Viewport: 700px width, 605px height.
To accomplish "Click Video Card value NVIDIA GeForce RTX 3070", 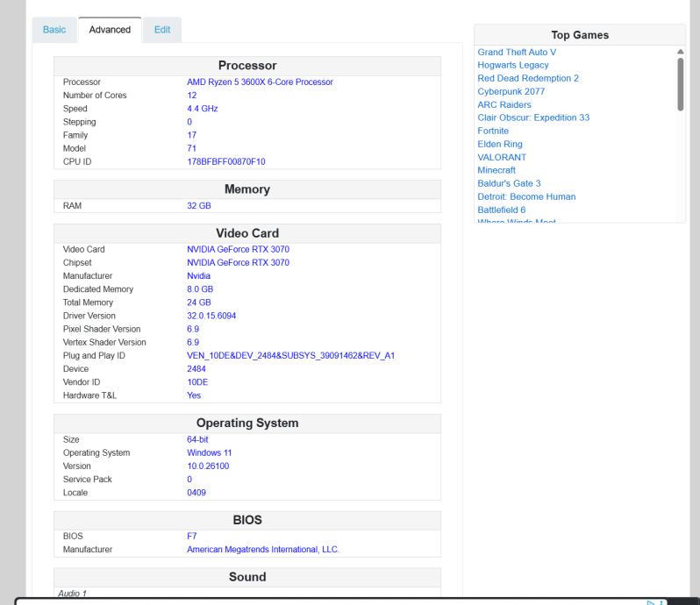I will (238, 249).
